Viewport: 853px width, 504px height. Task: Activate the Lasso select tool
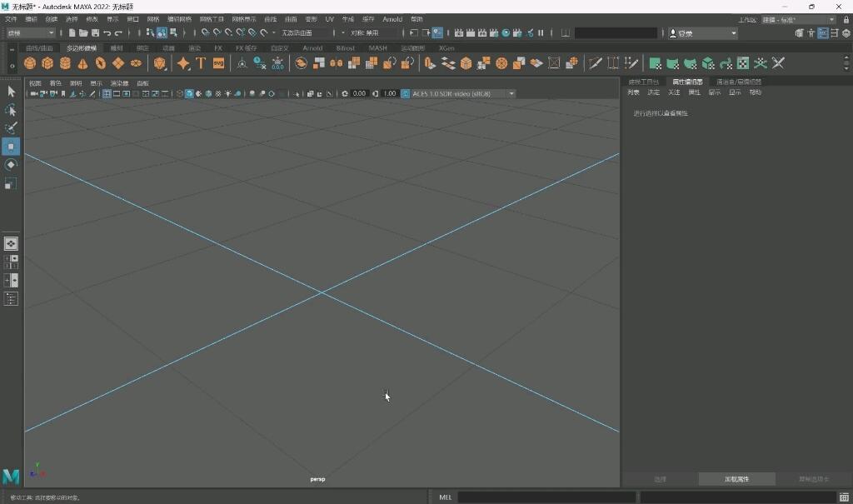[x=11, y=110]
